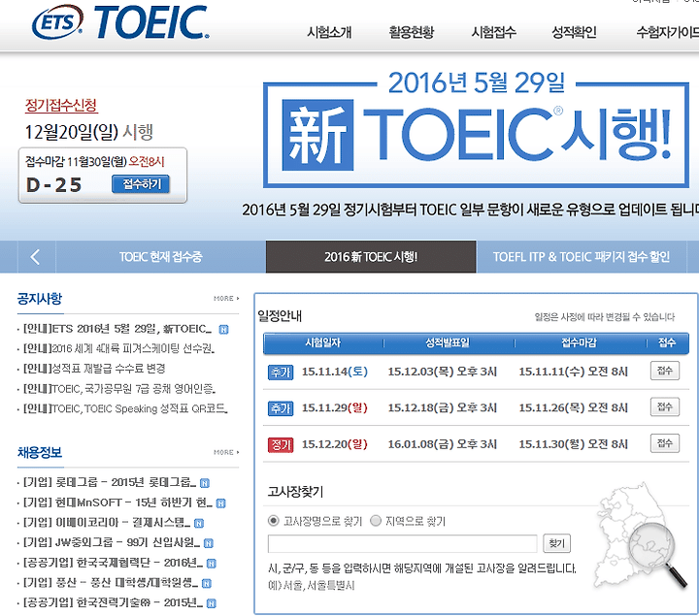
Task: Click the ETS TOEIC logo
Action: [120, 22]
